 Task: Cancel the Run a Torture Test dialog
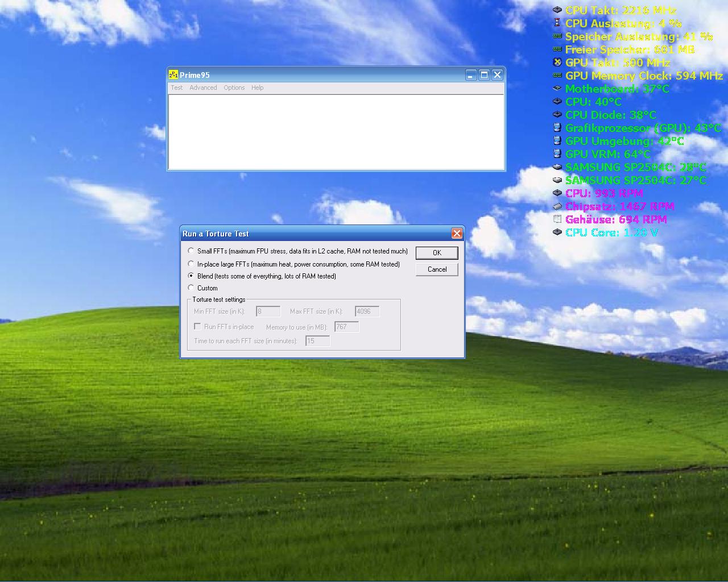click(437, 269)
